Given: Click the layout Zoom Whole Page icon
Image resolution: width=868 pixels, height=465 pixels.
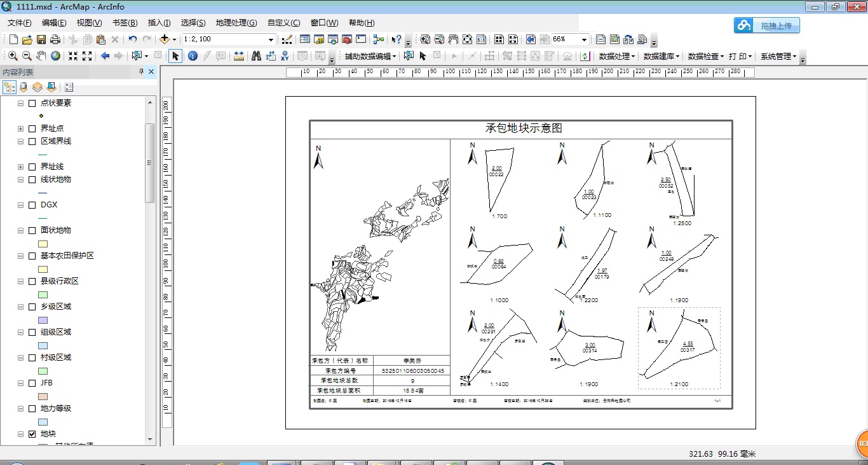Looking at the screenshot, I should tap(467, 39).
